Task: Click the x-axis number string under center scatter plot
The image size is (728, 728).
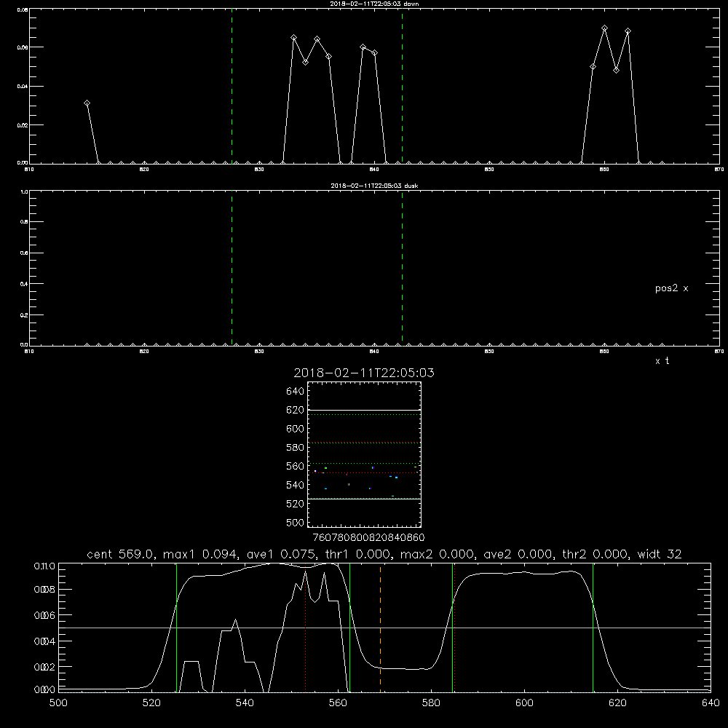Action: 368,537
